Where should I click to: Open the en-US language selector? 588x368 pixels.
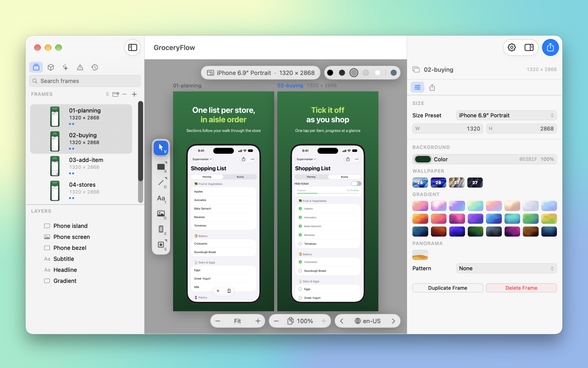tap(367, 321)
